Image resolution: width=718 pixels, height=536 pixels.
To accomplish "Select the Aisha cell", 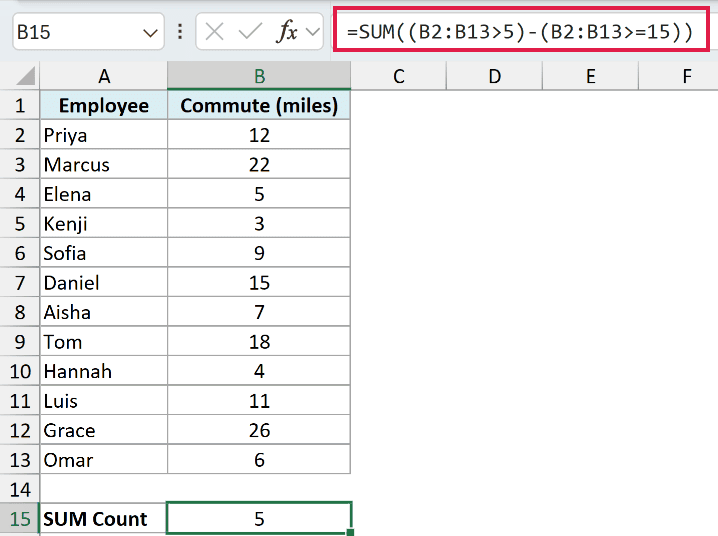I will point(104,312).
